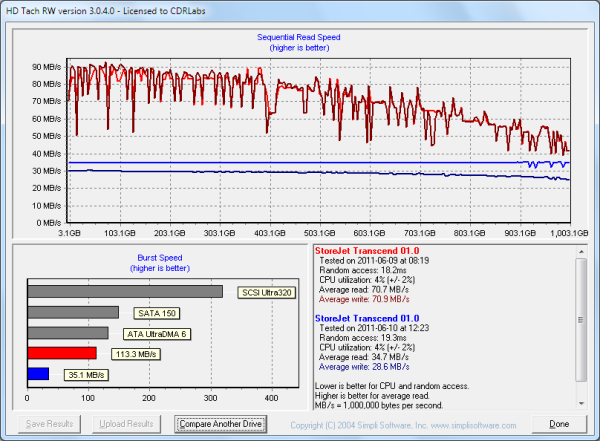The width and height of the screenshot is (600, 441).
Task: Click the Average write 70.9 MB/s line
Action: pyautogui.click(x=364, y=298)
